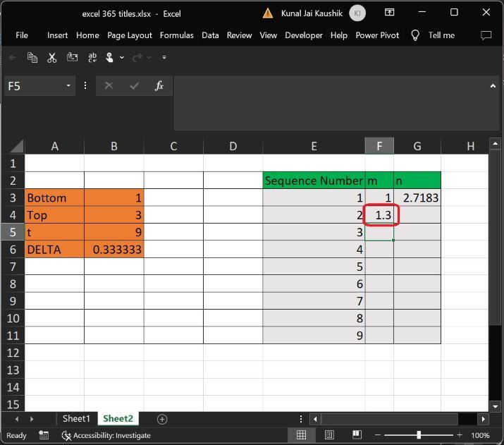Viewport: 504px width, 445px height.
Task: Open the Tell me lightbulb search
Action: click(415, 35)
